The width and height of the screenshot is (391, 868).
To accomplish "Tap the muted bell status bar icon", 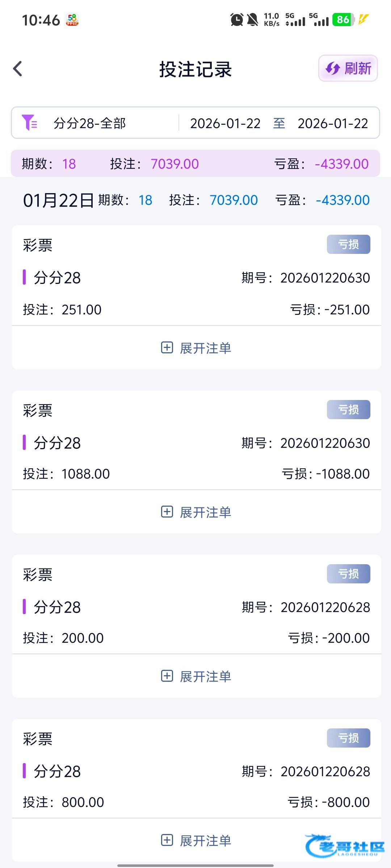I will tap(252, 20).
